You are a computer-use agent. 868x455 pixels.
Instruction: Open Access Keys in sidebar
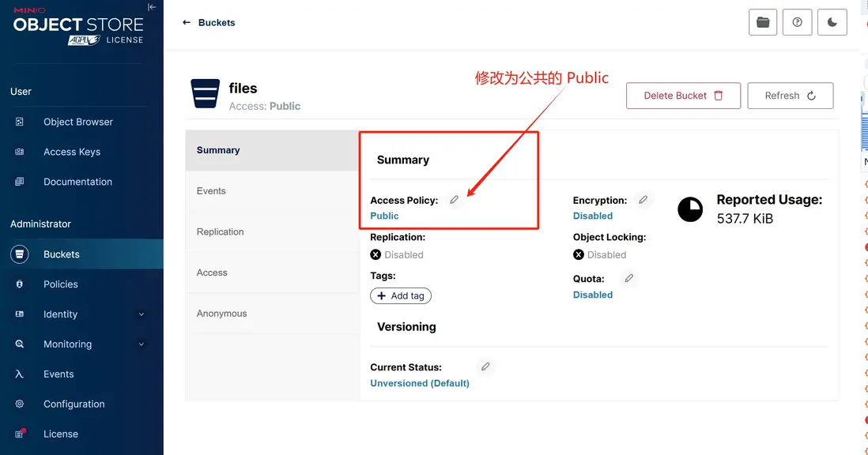[x=72, y=152]
